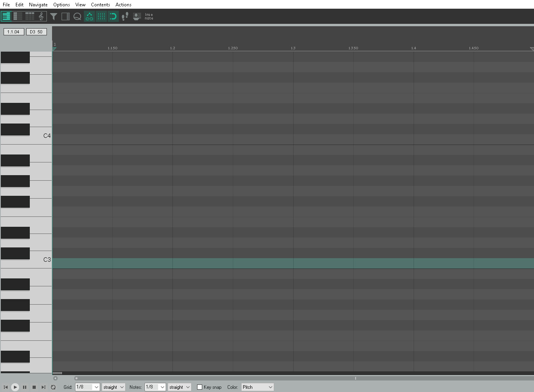Switch to named notes view mode
The width and height of the screenshot is (534, 392).
(x=18, y=16)
